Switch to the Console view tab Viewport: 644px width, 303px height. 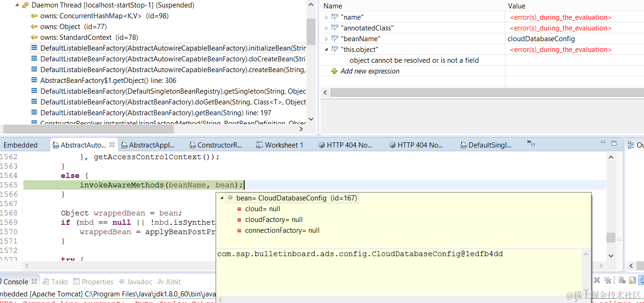tap(15, 282)
